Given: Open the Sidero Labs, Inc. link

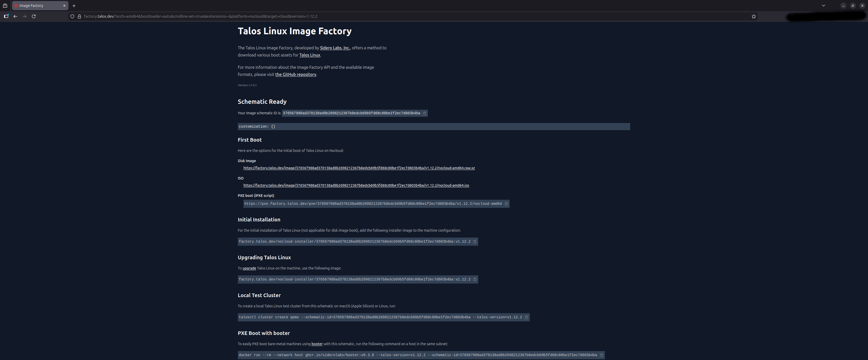Looking at the screenshot, I should [x=335, y=48].
